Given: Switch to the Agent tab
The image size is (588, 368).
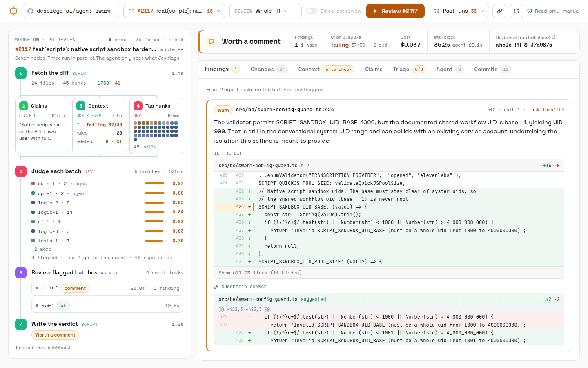Looking at the screenshot, I should click(x=450, y=70).
